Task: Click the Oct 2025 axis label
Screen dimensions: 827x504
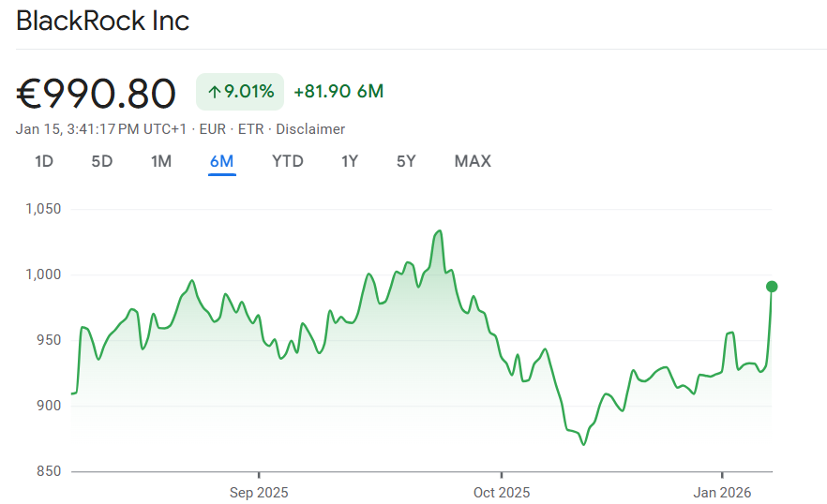Action: (502, 492)
